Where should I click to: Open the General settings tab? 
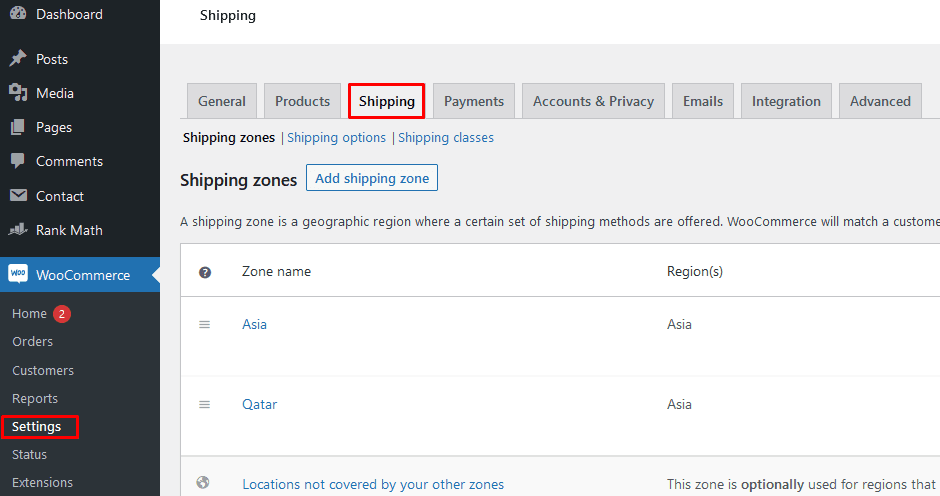[222, 101]
